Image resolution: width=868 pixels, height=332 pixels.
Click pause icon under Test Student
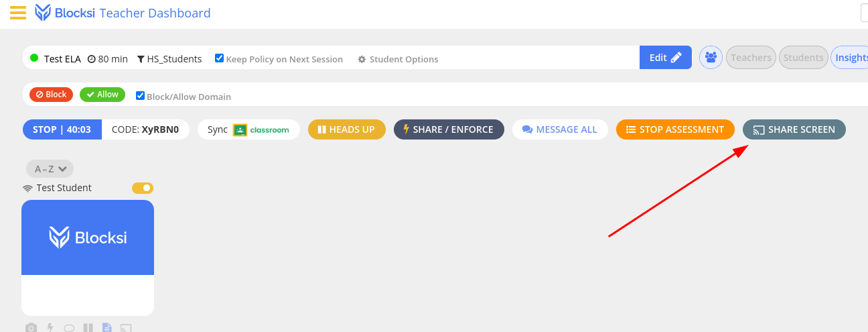pyautogui.click(x=88, y=328)
